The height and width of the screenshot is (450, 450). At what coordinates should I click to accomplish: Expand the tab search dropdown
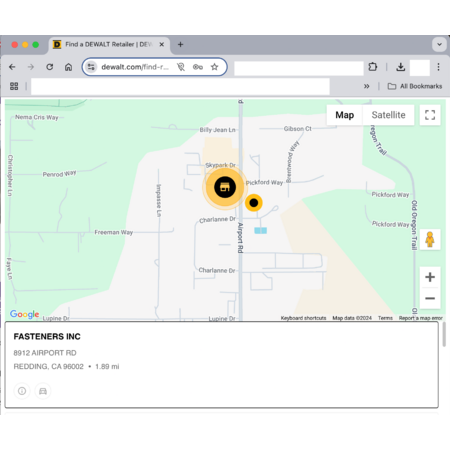pyautogui.click(x=439, y=44)
